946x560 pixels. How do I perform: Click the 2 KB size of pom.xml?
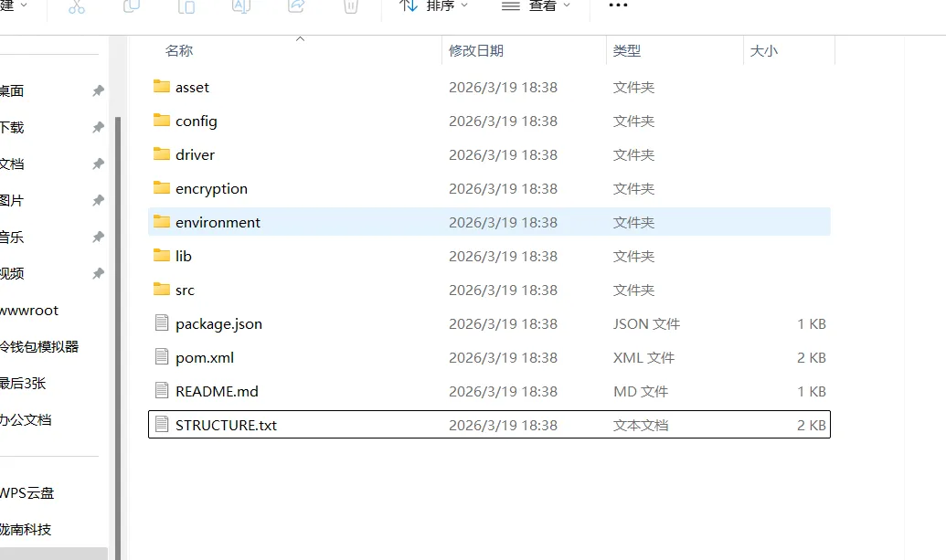pos(811,357)
